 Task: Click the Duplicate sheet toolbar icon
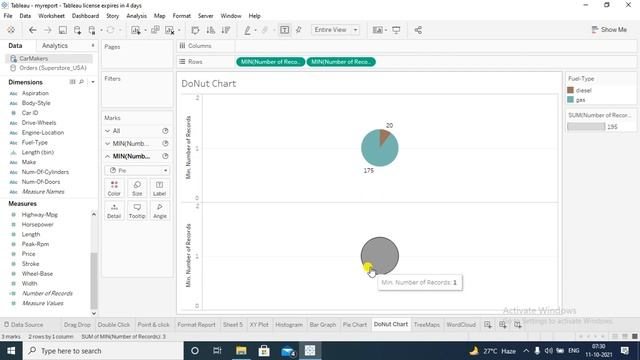pyautogui.click(x=155, y=30)
